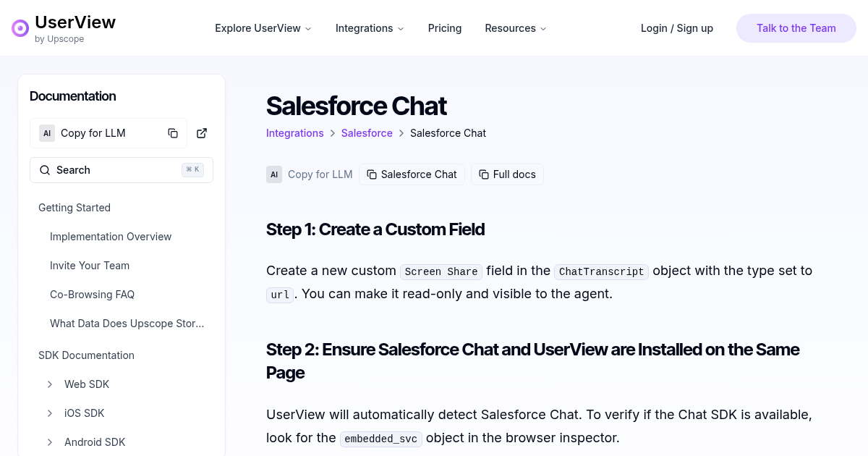868x456 pixels.
Task: Click the Screen Share inline code
Action: tap(441, 271)
